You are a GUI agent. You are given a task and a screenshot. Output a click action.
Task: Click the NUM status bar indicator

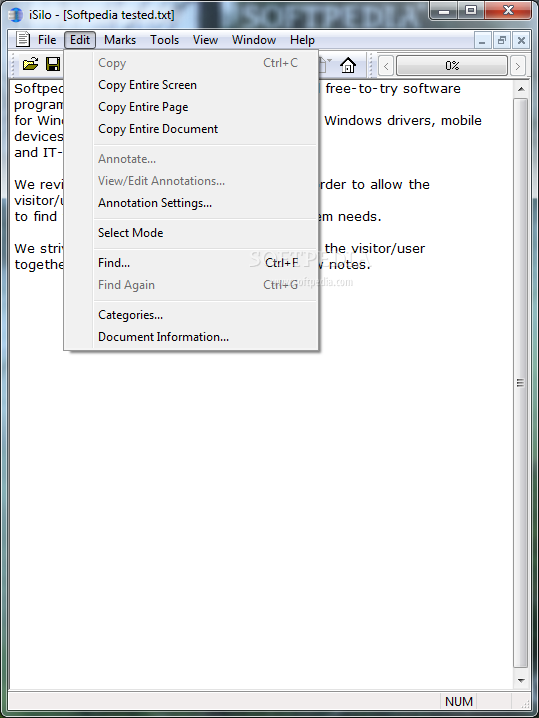coord(458,702)
